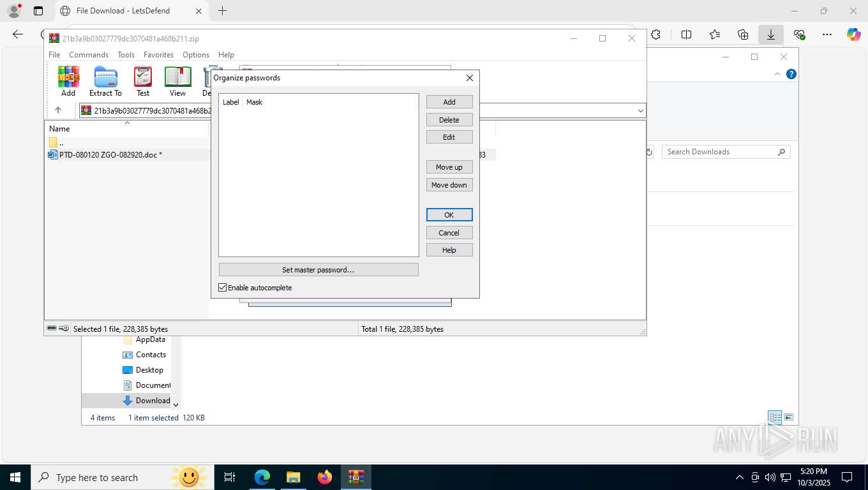
Task: Open Edge collections icon
Action: pyautogui.click(x=742, y=34)
